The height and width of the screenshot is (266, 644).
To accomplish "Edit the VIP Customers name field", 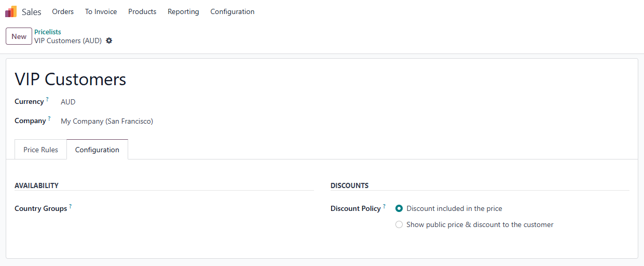I will pyautogui.click(x=71, y=79).
